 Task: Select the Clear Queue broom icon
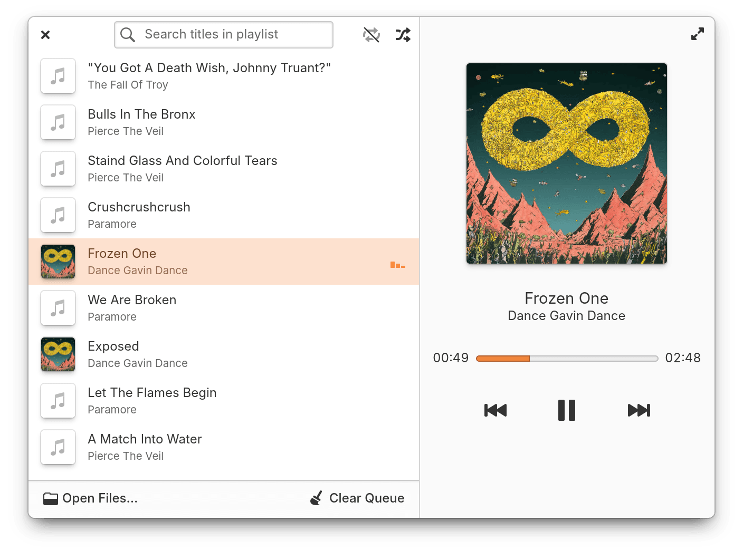(316, 498)
